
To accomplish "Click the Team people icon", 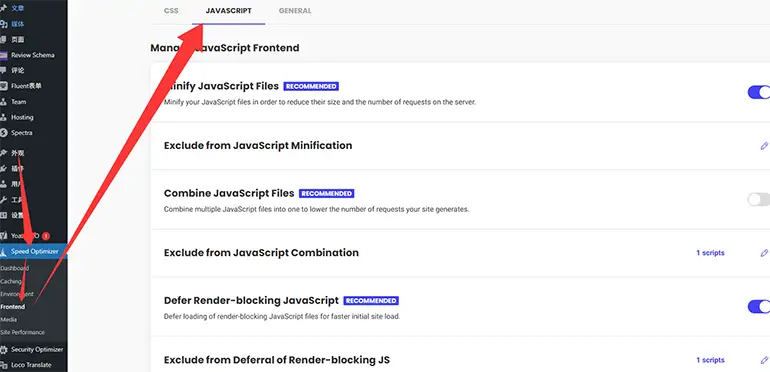I will [x=4, y=102].
